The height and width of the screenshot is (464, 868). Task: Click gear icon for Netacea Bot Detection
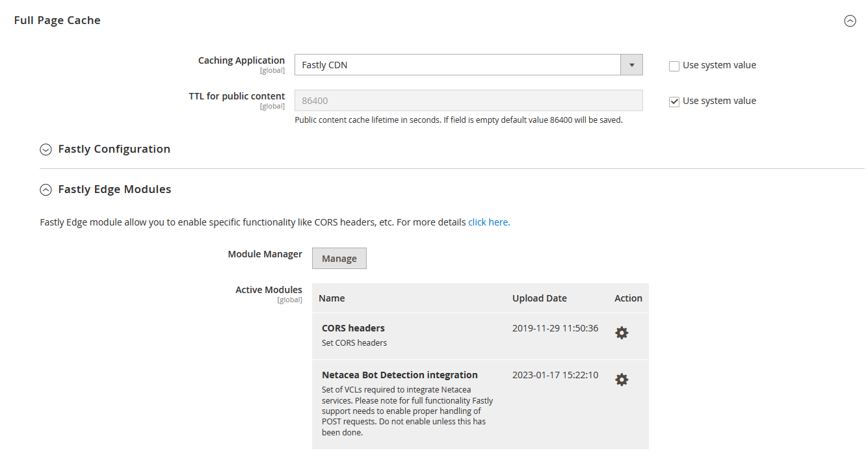[622, 380]
